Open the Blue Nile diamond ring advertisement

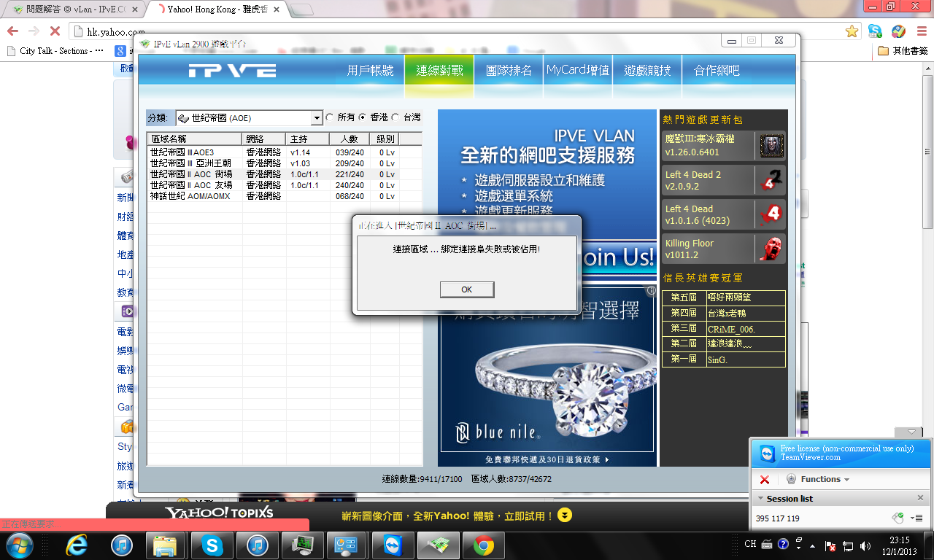tap(547, 376)
